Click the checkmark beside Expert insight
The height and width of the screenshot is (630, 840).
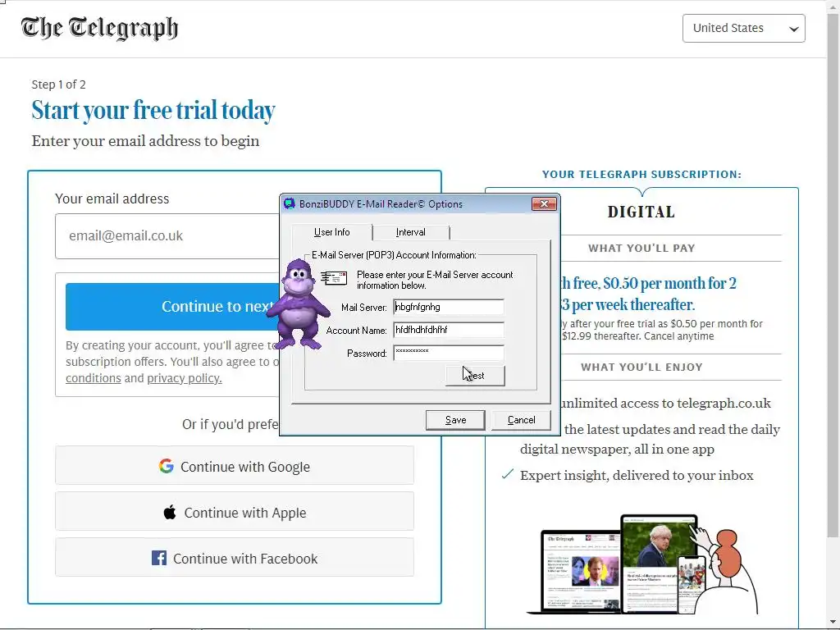(x=507, y=475)
